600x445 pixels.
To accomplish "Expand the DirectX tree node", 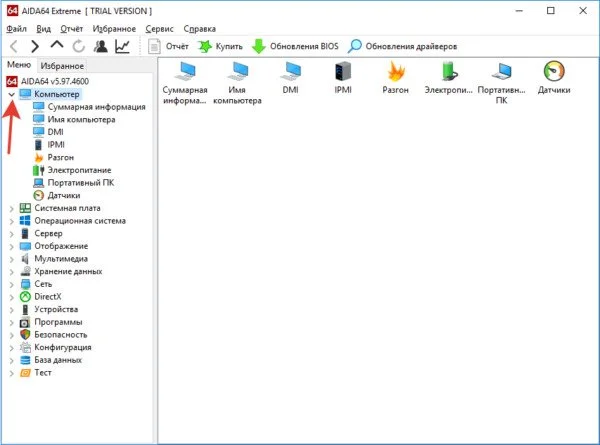I will pos(11,297).
